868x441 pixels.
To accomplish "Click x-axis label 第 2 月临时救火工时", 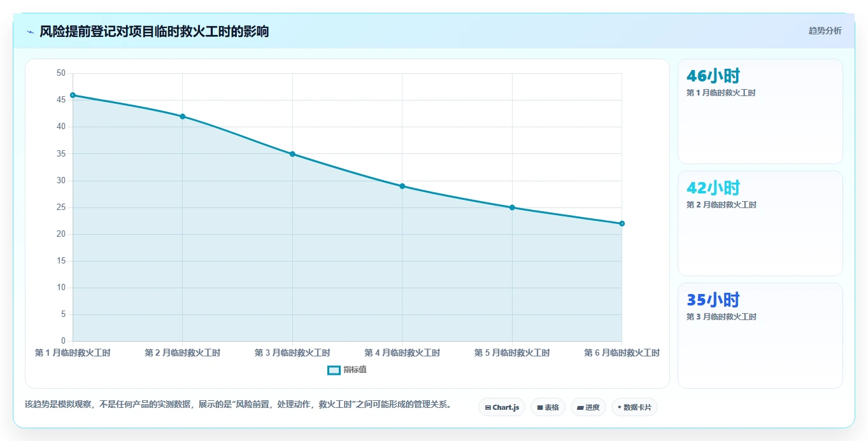I will [182, 353].
